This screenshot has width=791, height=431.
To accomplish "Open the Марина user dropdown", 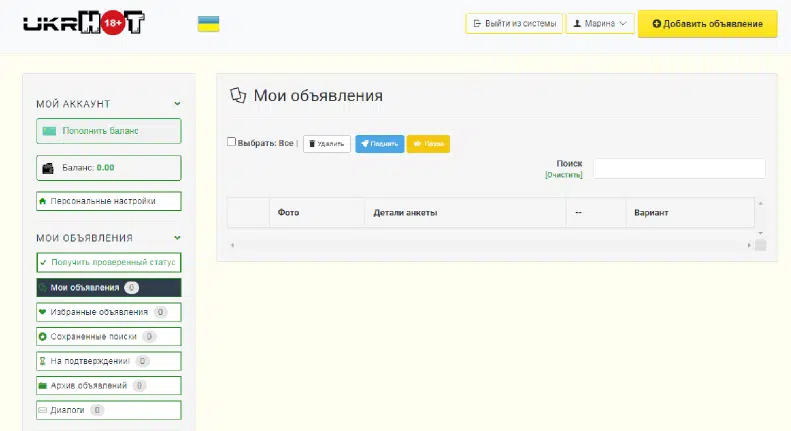I will 600,24.
